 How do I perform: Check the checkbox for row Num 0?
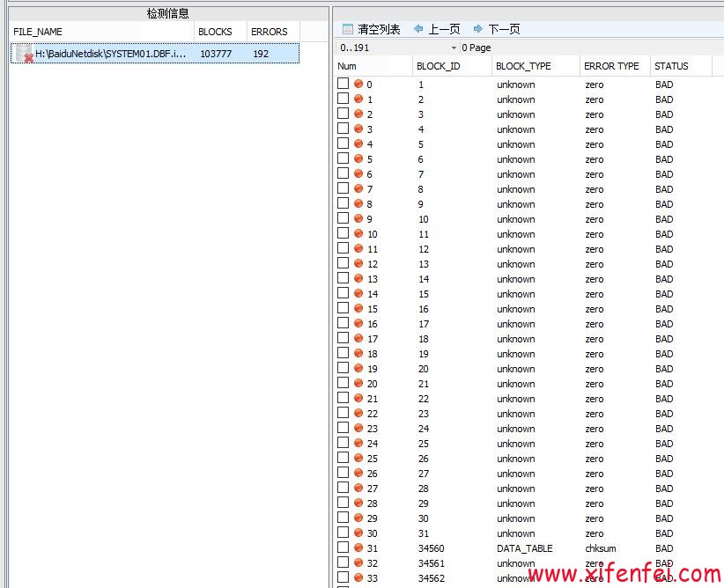pyautogui.click(x=344, y=83)
